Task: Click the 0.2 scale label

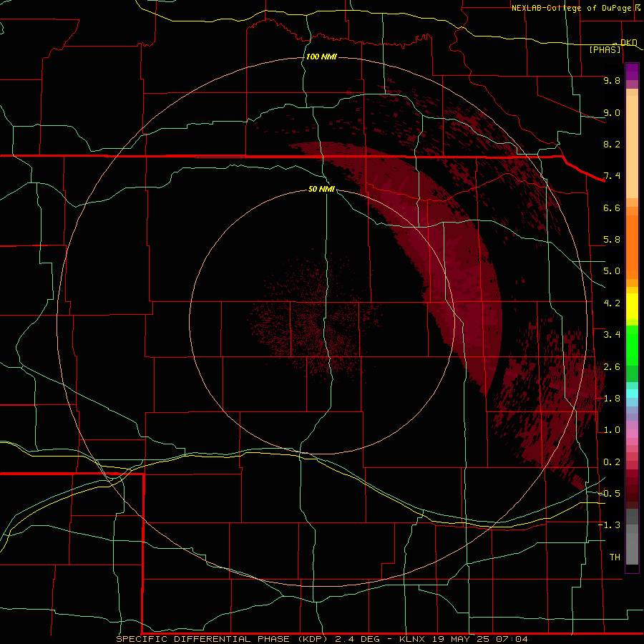Action: pos(612,462)
